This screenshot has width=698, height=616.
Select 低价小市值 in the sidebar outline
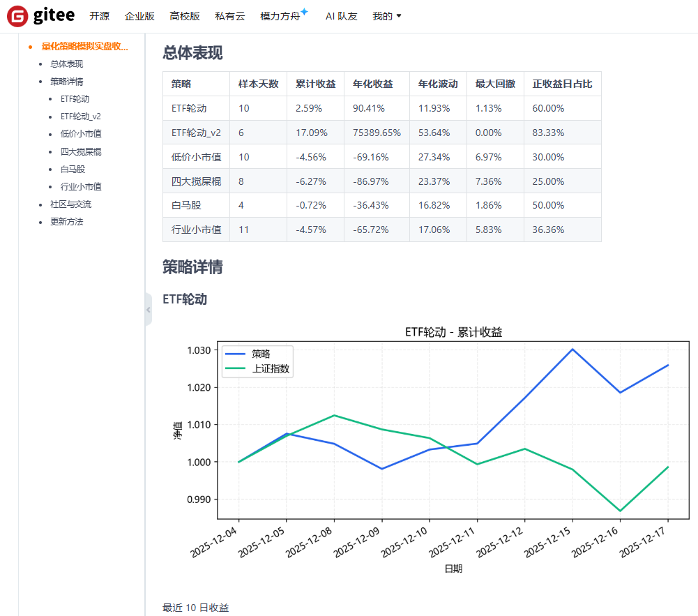pos(81,134)
